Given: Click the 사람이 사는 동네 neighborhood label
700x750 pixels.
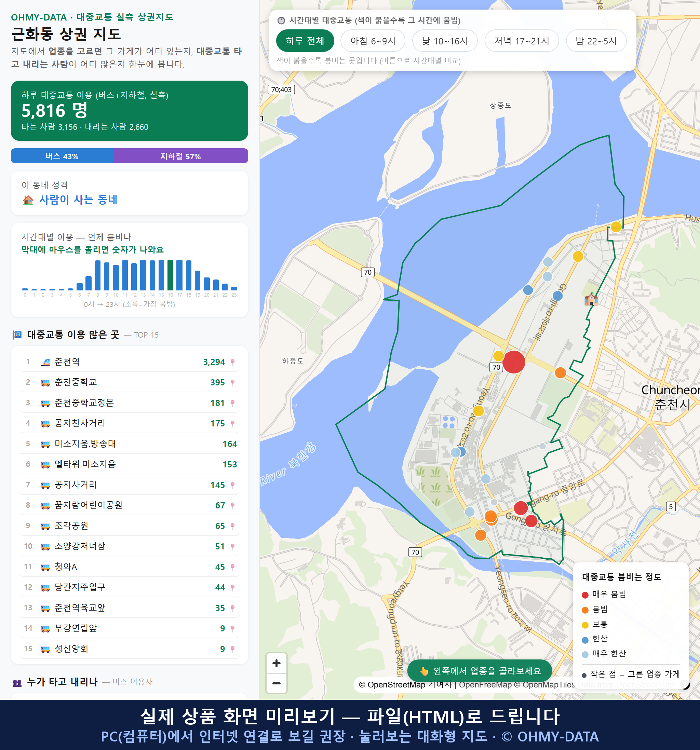Looking at the screenshot, I should (79, 200).
